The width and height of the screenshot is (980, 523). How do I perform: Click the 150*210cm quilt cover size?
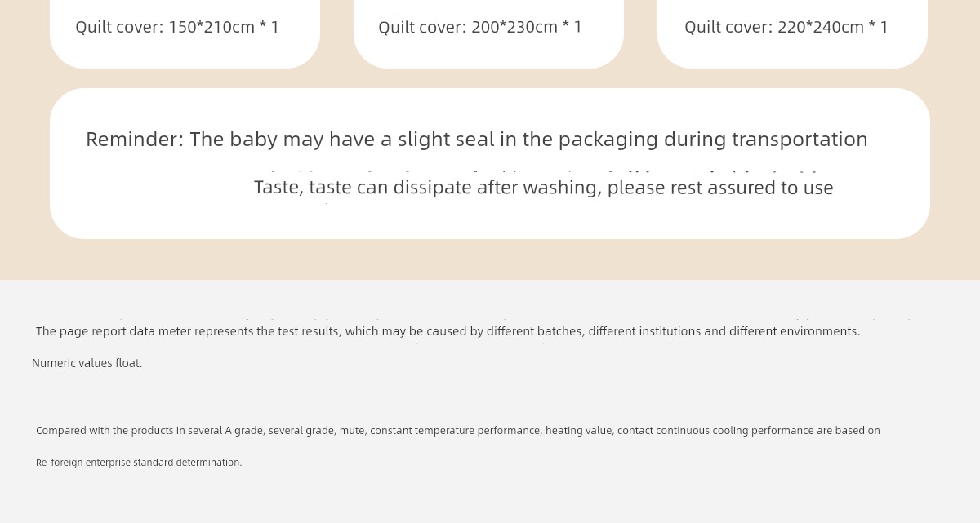(x=177, y=27)
